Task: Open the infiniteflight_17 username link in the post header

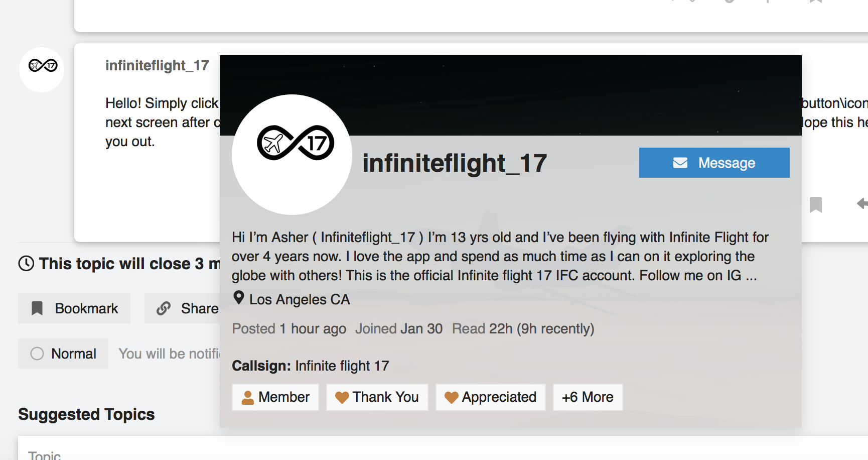Action: (157, 65)
